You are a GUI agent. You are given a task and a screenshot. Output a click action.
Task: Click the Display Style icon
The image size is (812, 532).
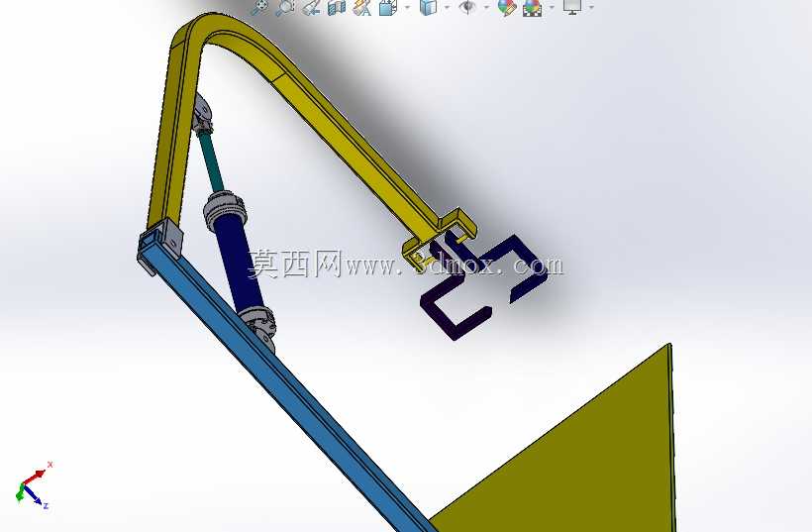pyautogui.click(x=428, y=7)
